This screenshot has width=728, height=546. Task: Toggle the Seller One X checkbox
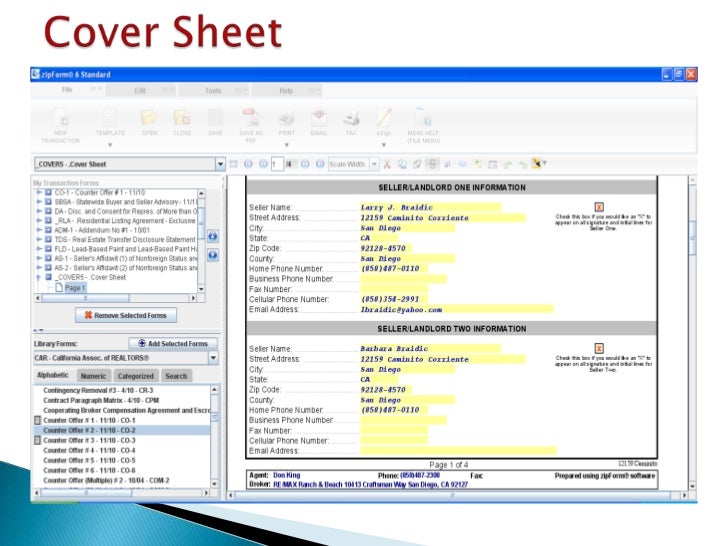pos(599,207)
